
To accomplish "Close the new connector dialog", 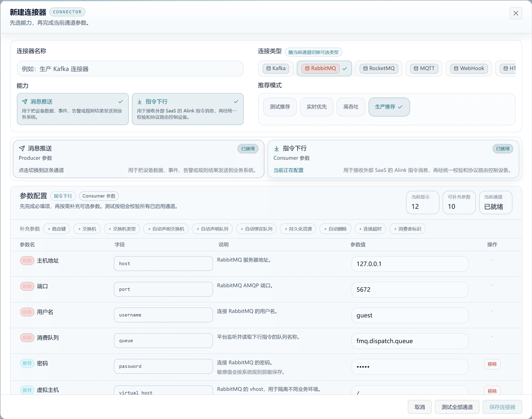I will [x=516, y=13].
